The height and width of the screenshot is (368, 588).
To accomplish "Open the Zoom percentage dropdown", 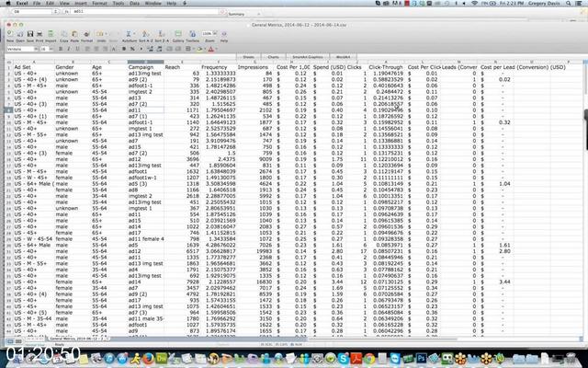I will 215,33.
